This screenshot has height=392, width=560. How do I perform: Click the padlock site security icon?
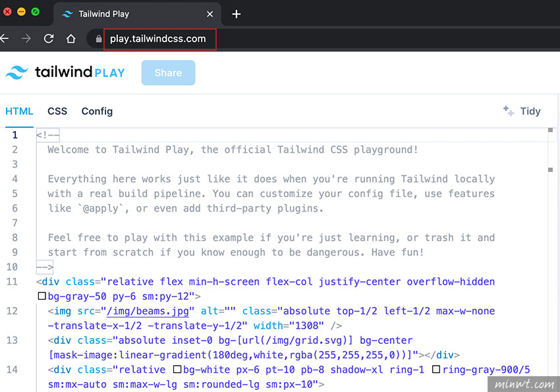pos(99,39)
